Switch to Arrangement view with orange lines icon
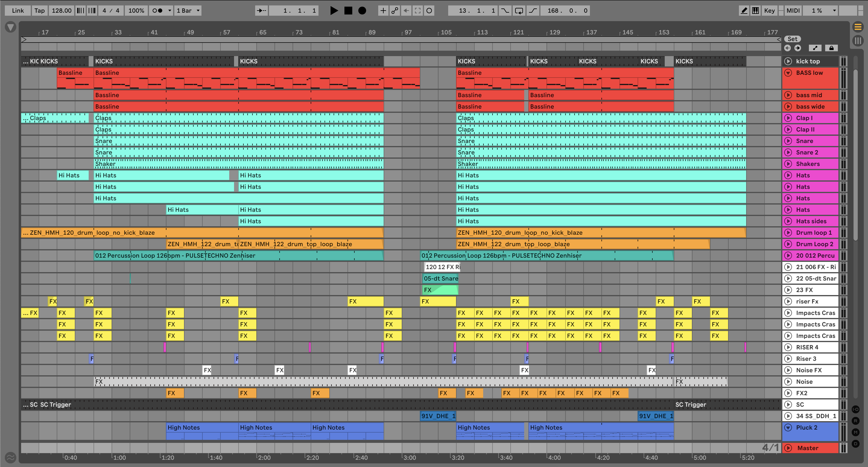This screenshot has width=868, height=467. pos(858,27)
